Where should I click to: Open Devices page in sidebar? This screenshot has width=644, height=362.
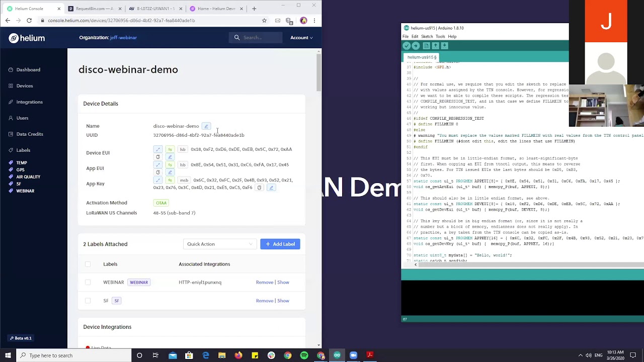(x=21, y=86)
